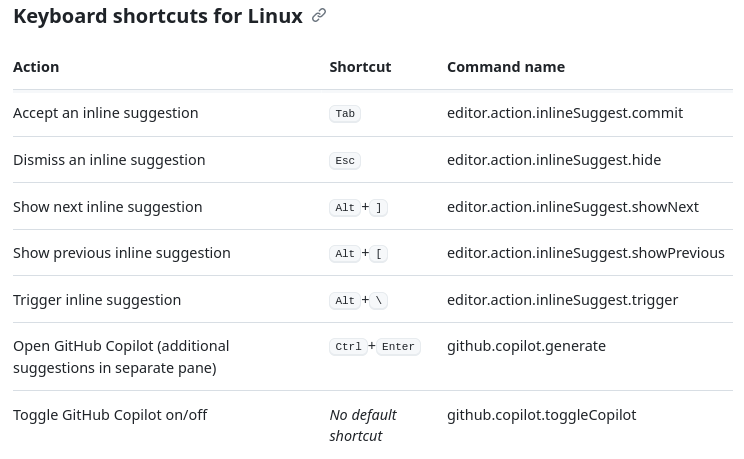
Task: Click the "Keyboard shortcuts for Linux" heading
Action: pyautogui.click(x=157, y=17)
